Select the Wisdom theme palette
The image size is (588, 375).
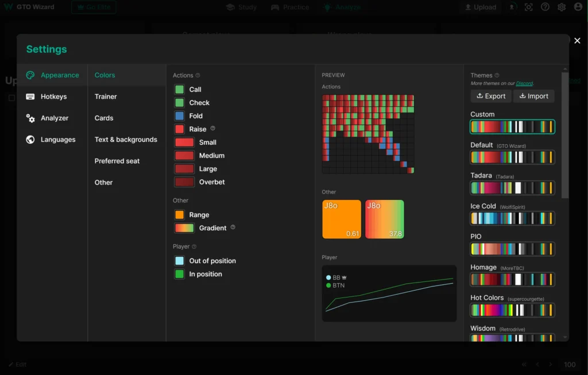(x=512, y=338)
